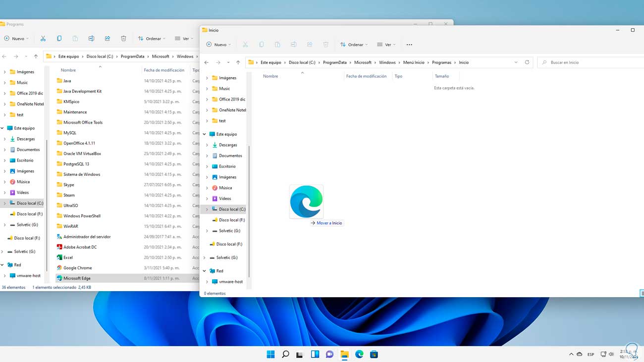This screenshot has height=362, width=644.
Task: Click the Copy icon in Programs window toolbar
Action: pos(59,39)
